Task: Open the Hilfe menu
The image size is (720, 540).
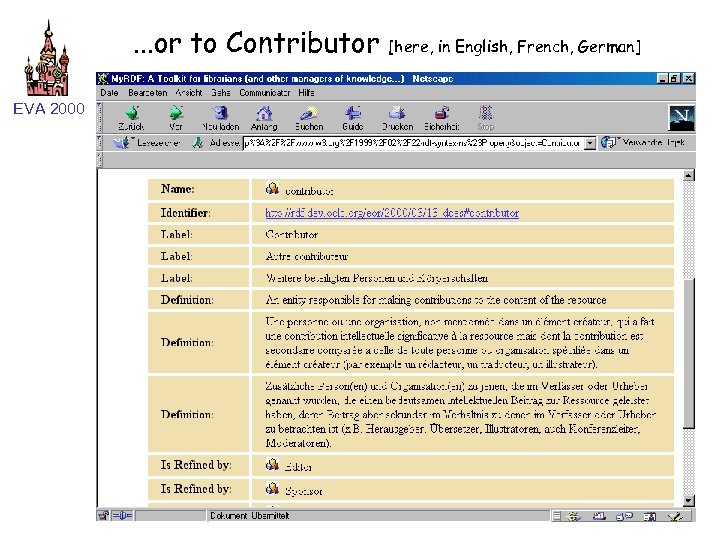Action: click(x=306, y=93)
